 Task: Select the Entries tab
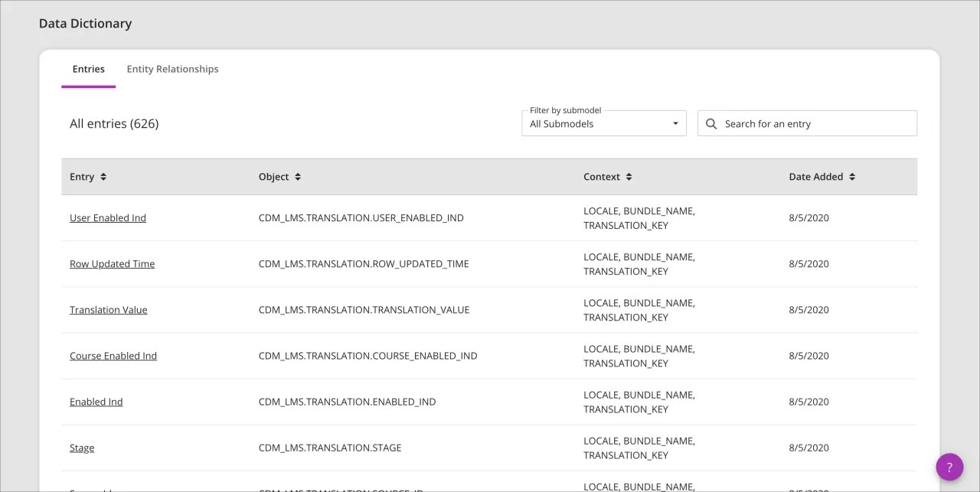(88, 69)
